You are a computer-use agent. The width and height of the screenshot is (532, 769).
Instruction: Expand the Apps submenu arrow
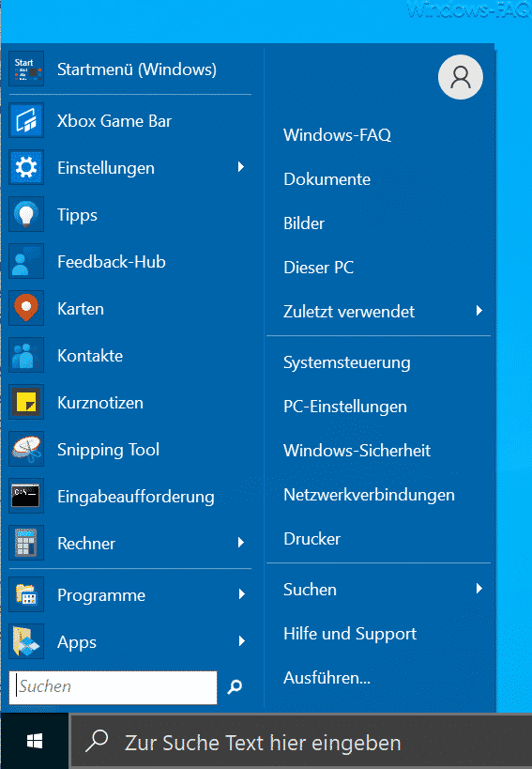pos(241,641)
